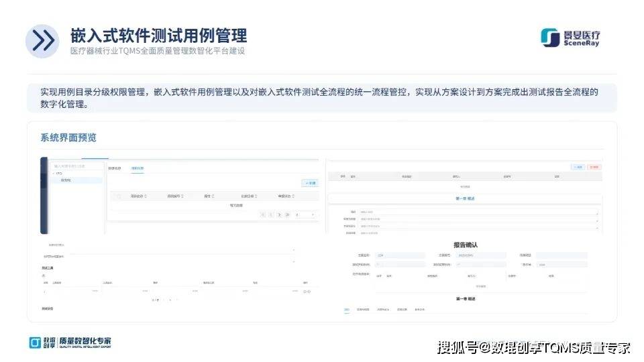This screenshot has height=362, width=644.
Task: Open the 目录信息 tab
Action: click(x=115, y=168)
